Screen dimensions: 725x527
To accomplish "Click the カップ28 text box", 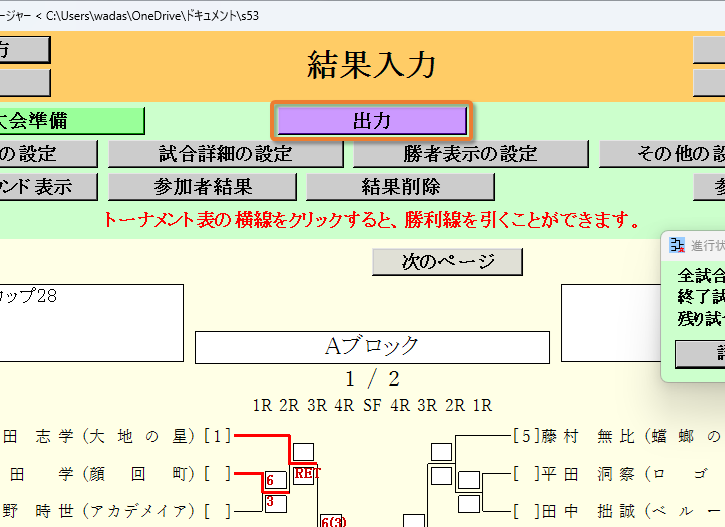I will point(92,323).
